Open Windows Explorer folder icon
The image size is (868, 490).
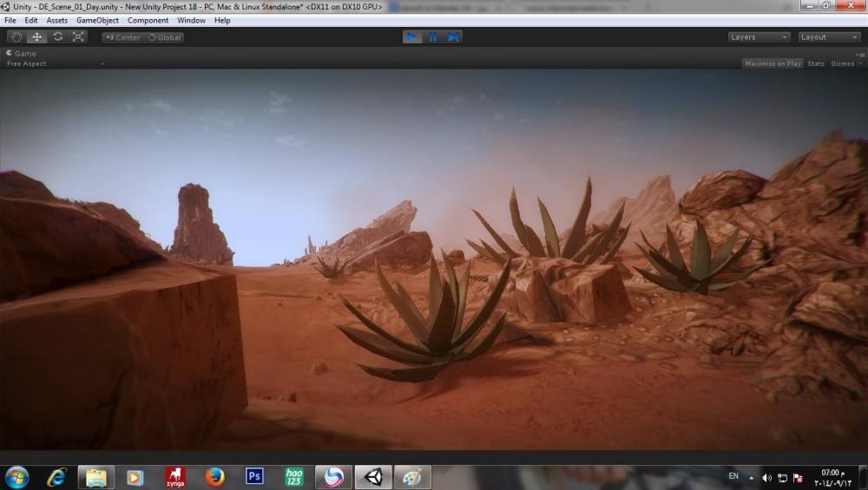(95, 477)
